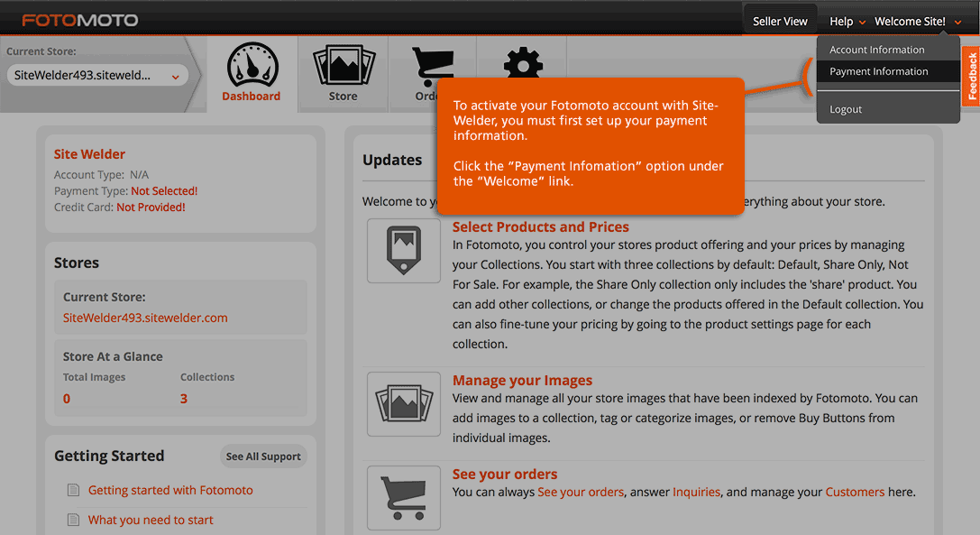The width and height of the screenshot is (980, 535).
Task: Click the Manage your Images heading link
Action: pyautogui.click(x=523, y=381)
